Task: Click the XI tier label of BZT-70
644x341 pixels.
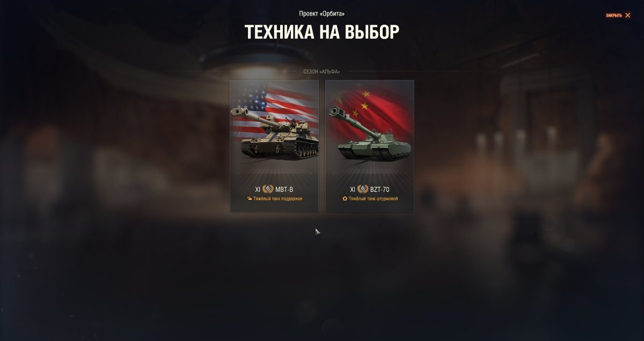Action: [x=353, y=189]
